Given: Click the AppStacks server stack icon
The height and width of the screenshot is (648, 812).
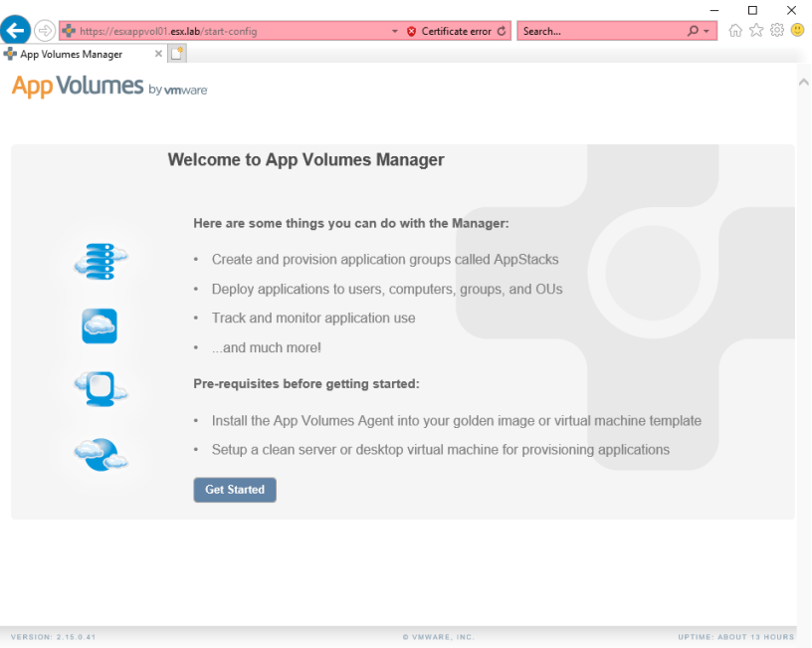Looking at the screenshot, I should 101,261.
